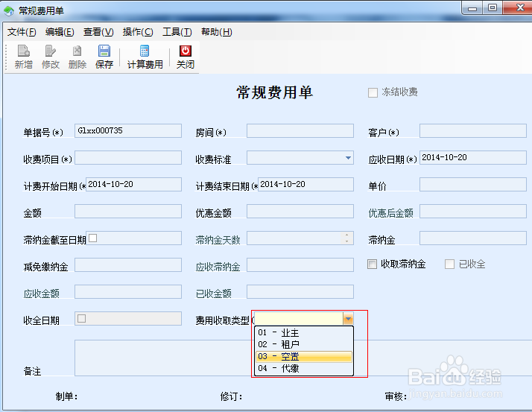This screenshot has height=412, width=532.
Task: Click the 已收金额 field
Action: click(300, 291)
